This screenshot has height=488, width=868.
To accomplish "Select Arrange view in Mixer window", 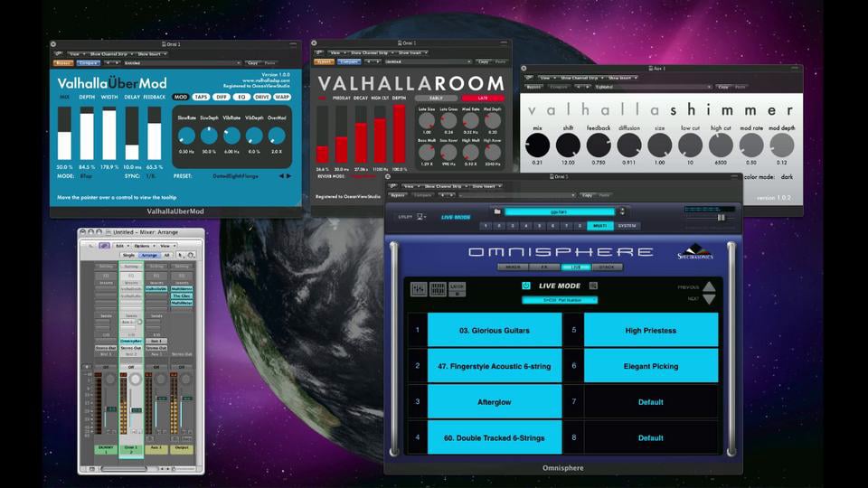I will point(149,255).
